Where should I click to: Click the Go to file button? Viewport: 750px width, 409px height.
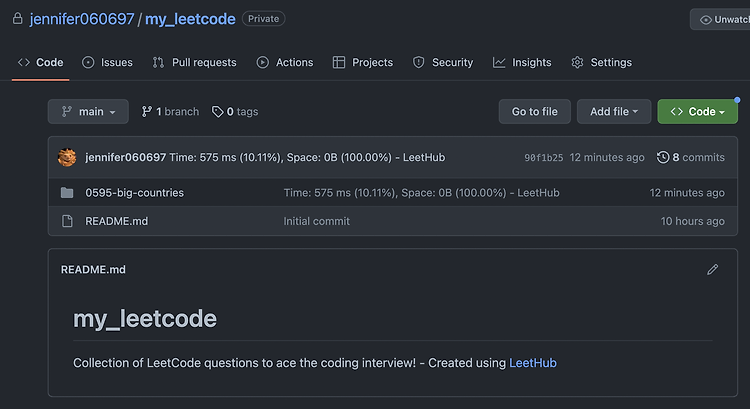tap(535, 111)
